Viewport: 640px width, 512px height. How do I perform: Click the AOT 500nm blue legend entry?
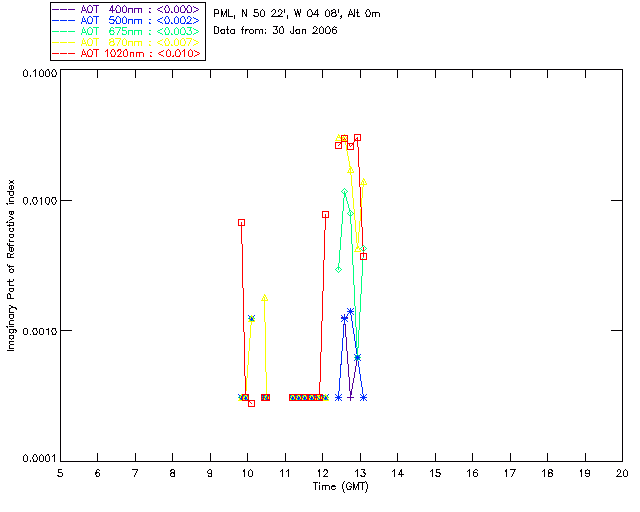127,20
